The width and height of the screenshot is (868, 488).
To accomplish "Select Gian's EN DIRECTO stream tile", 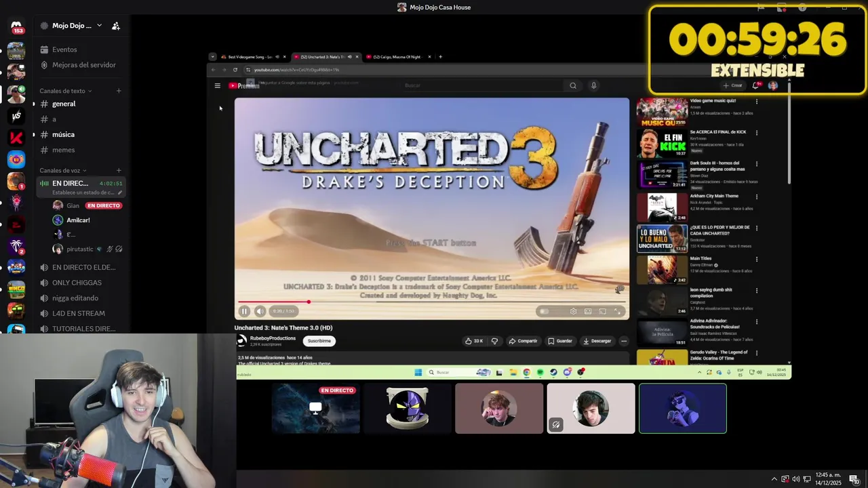I will pyautogui.click(x=316, y=408).
